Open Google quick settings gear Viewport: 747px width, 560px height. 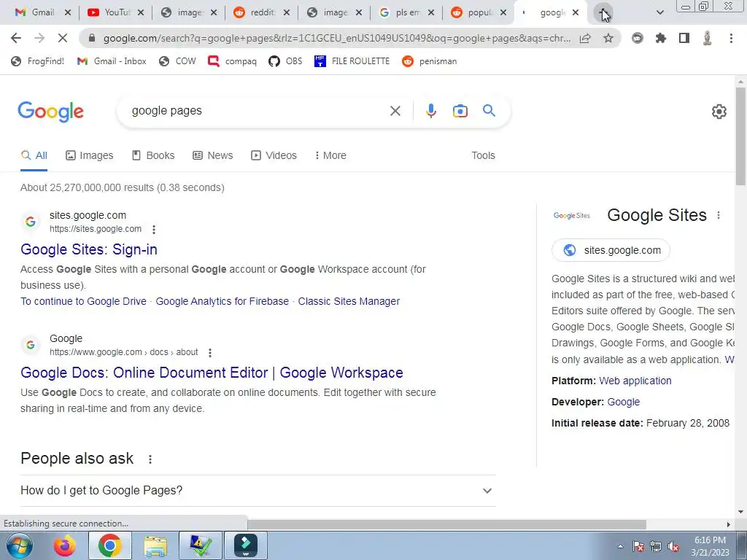click(x=719, y=112)
